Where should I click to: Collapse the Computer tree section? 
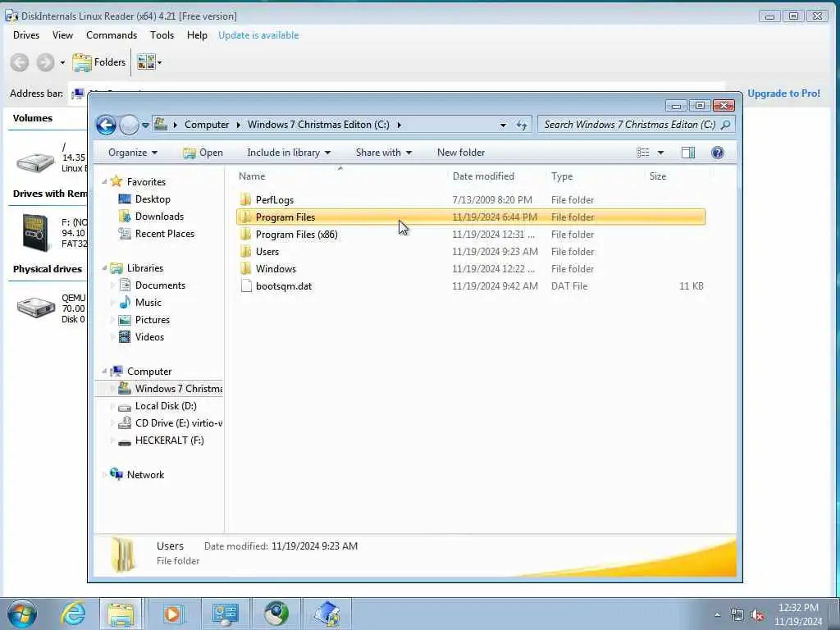tap(104, 371)
